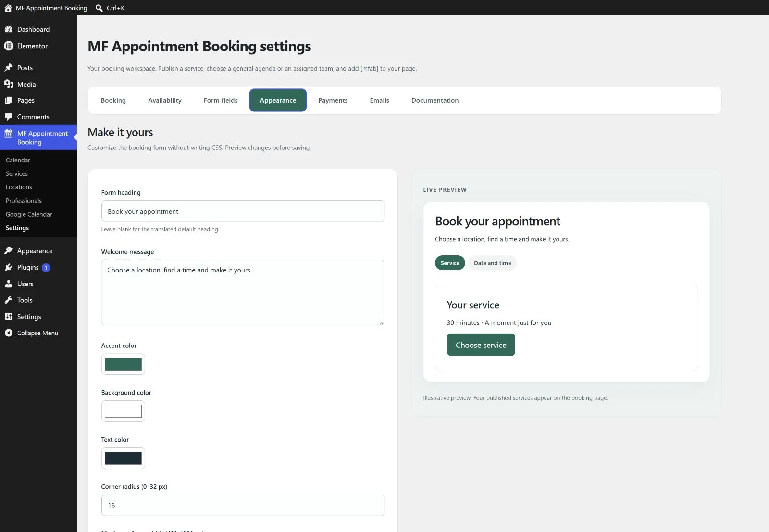
Task: Click the Collapse Menu label
Action: pos(37,333)
